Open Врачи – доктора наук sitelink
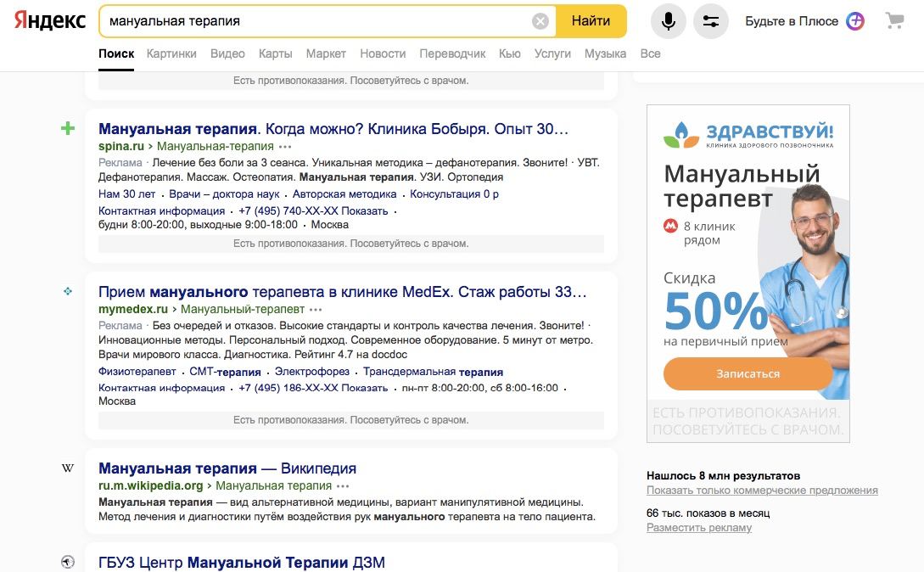The width and height of the screenshot is (924, 572). click(224, 194)
